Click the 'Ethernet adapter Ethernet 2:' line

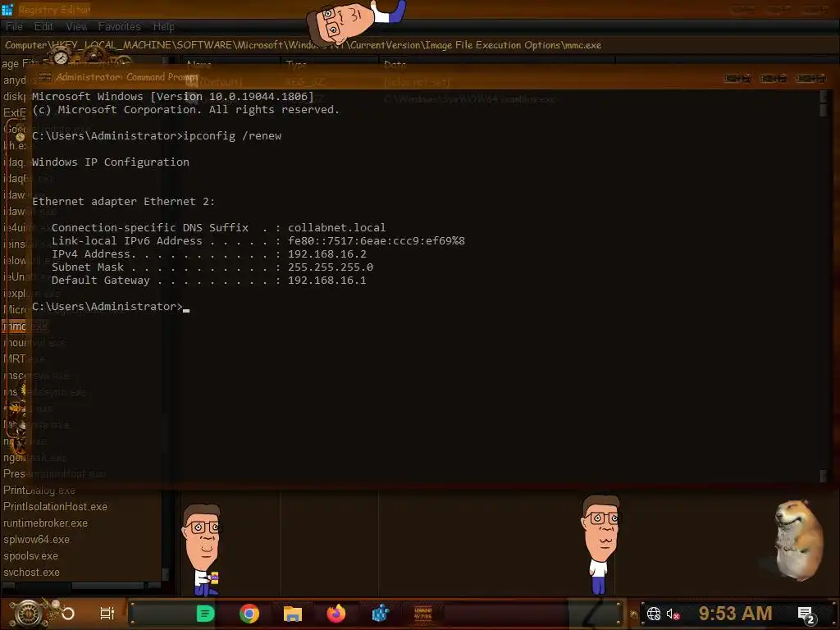(123, 202)
